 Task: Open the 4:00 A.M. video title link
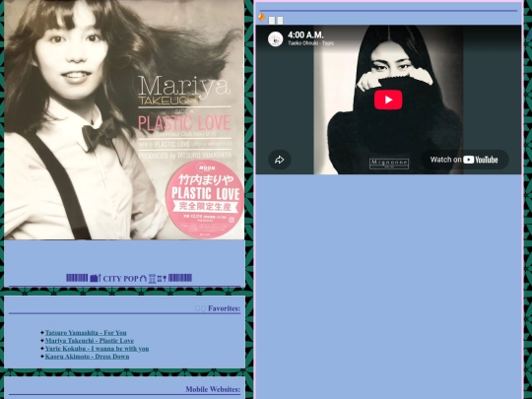[305, 34]
